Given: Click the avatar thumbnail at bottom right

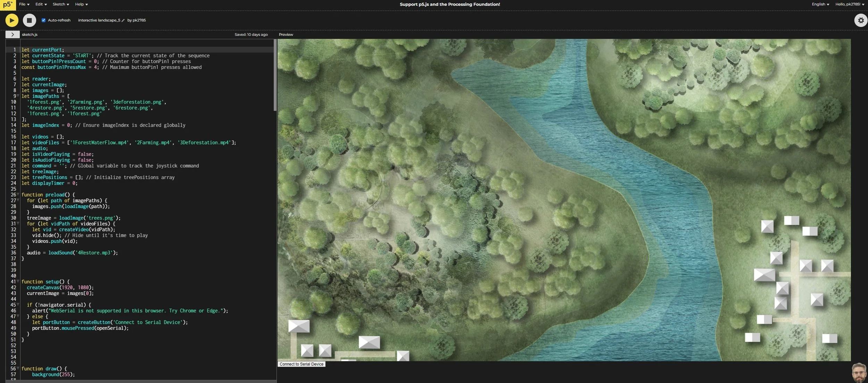Looking at the screenshot, I should pyautogui.click(x=859, y=373).
